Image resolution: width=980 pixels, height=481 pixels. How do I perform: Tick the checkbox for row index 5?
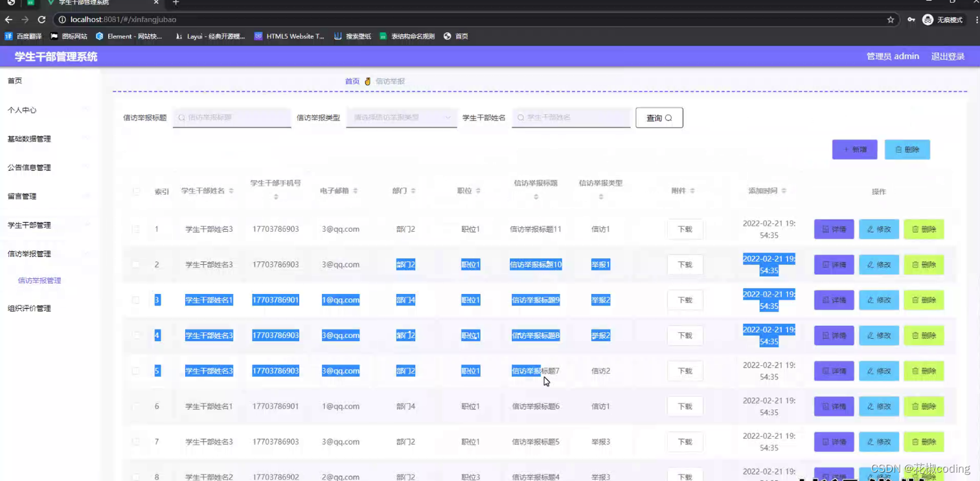136,371
